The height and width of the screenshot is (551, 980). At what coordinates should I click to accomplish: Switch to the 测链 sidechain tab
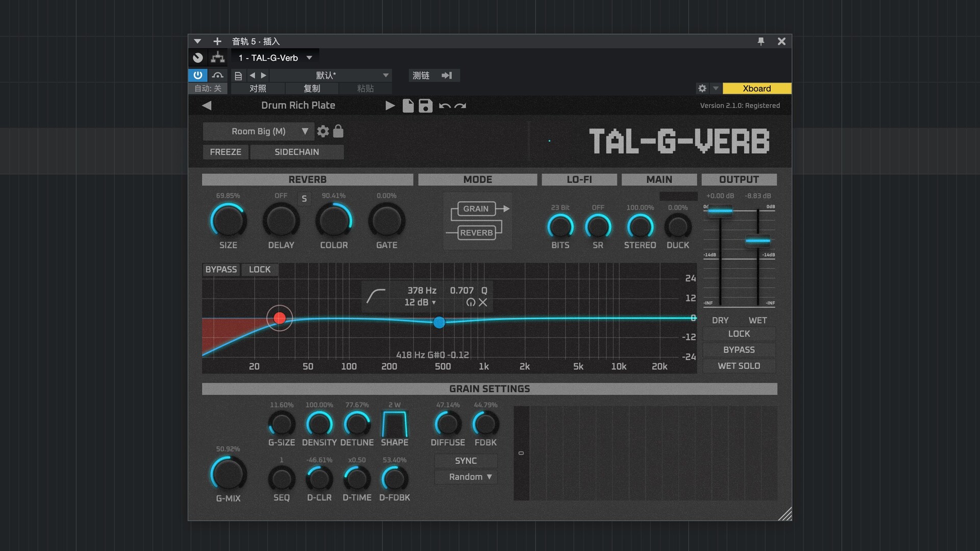pos(420,75)
